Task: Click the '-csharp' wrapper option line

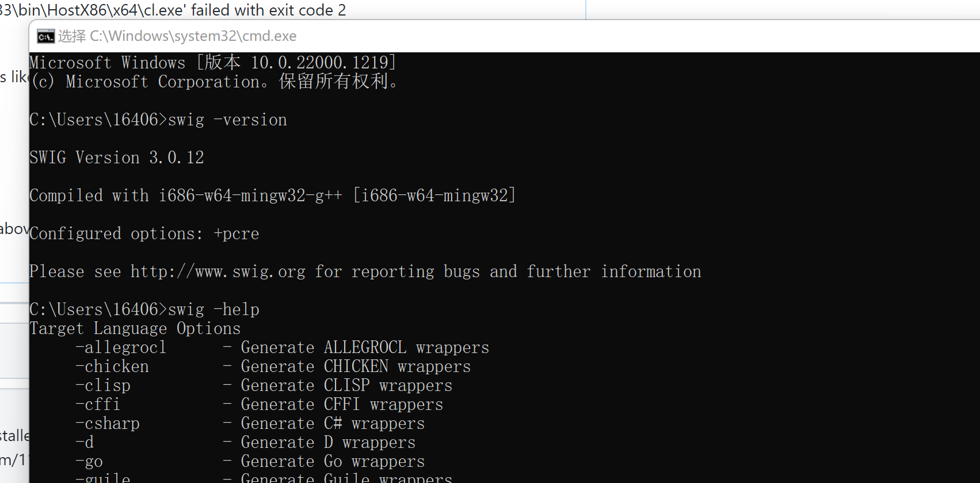Action: point(108,423)
